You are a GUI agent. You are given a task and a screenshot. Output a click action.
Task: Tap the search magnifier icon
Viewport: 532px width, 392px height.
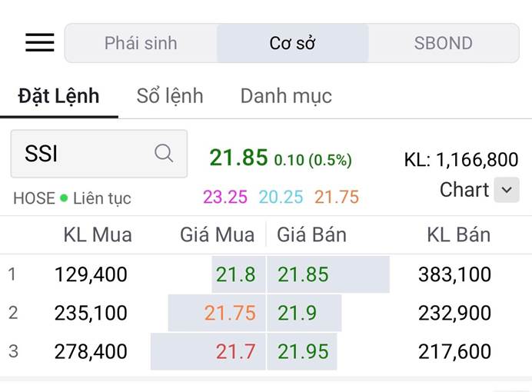tap(164, 153)
